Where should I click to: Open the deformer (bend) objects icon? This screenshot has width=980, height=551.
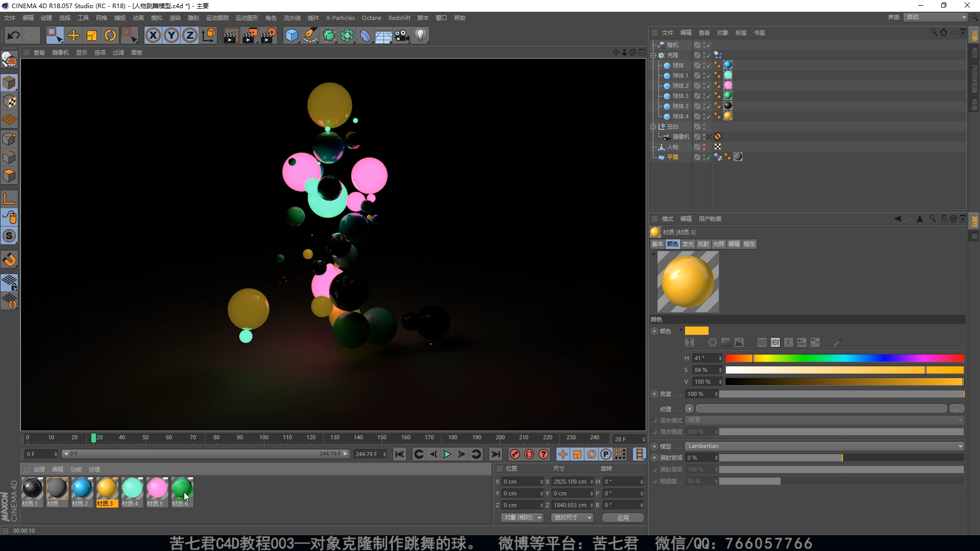point(365,35)
